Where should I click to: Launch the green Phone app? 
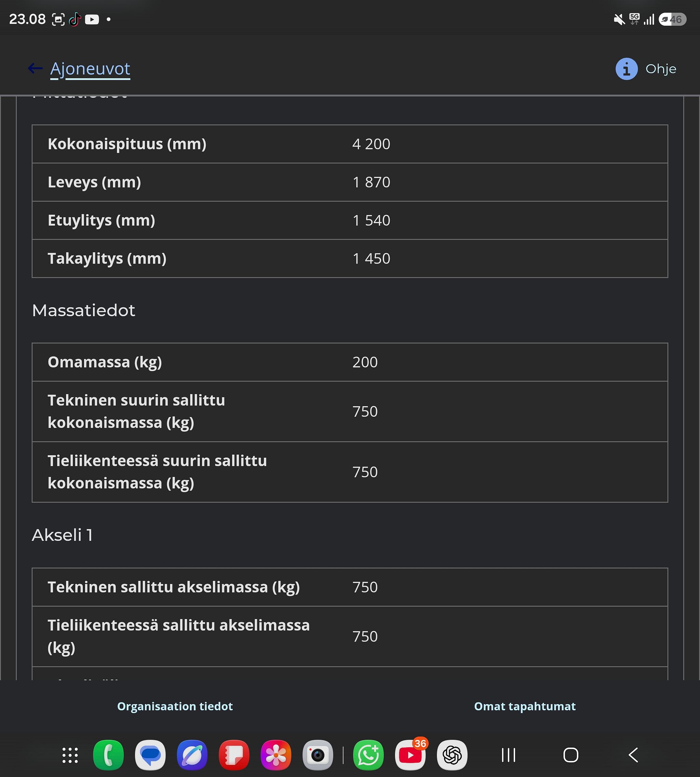point(108,755)
